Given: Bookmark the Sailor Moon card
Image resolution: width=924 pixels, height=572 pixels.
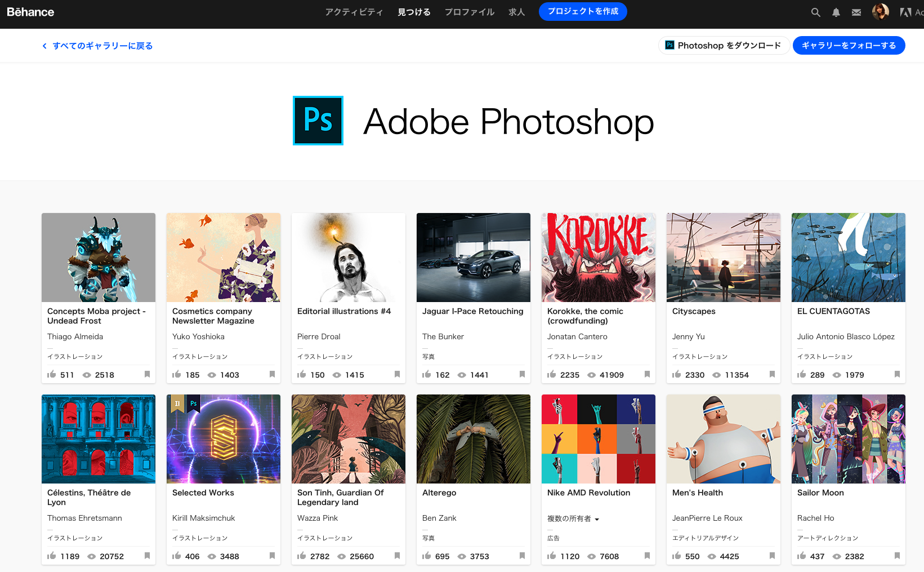Looking at the screenshot, I should tap(897, 556).
